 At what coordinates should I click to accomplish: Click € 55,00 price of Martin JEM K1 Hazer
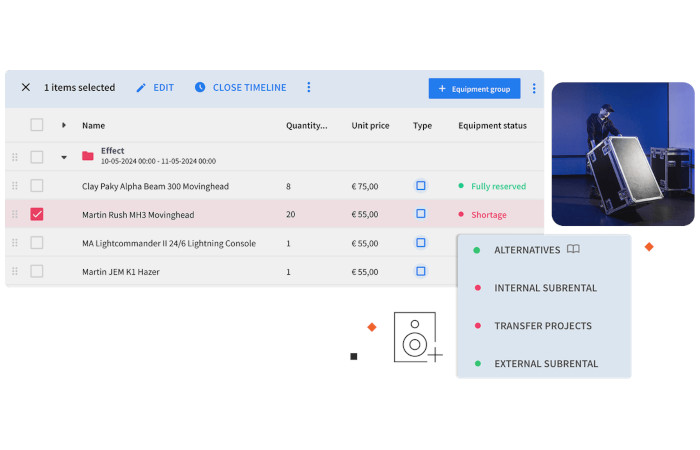click(365, 272)
